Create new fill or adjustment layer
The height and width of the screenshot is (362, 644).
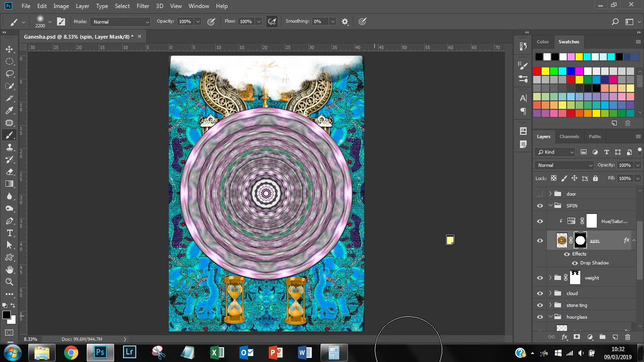(590, 337)
